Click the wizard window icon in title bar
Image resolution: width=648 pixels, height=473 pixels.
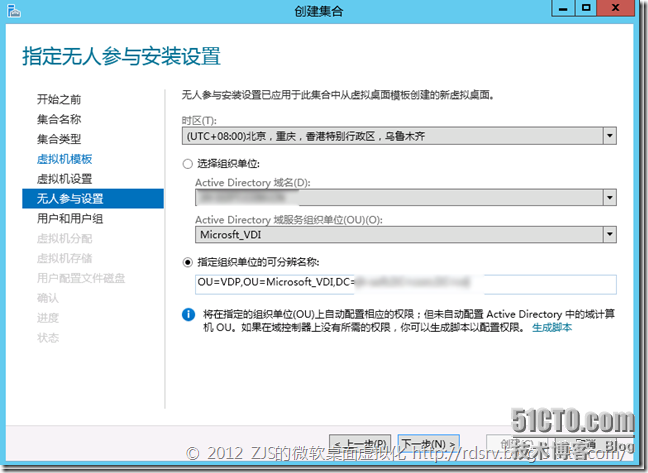pos(13,11)
